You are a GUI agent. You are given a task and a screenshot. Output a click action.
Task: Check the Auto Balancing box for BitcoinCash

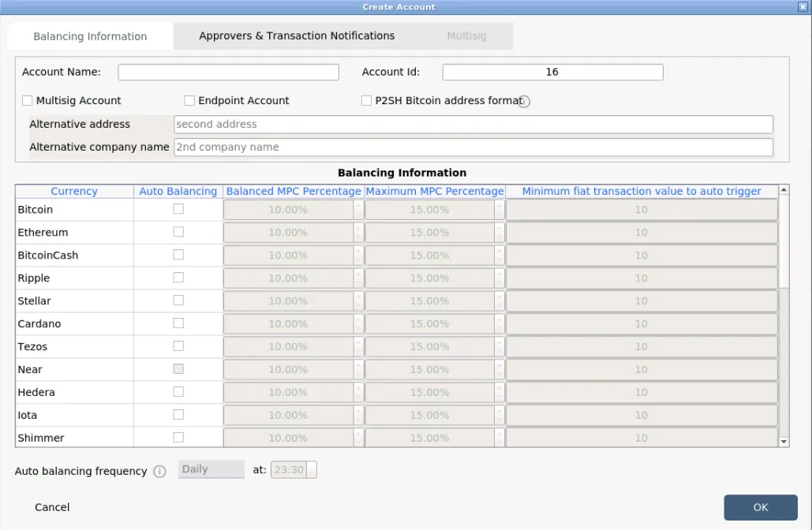pyautogui.click(x=178, y=255)
